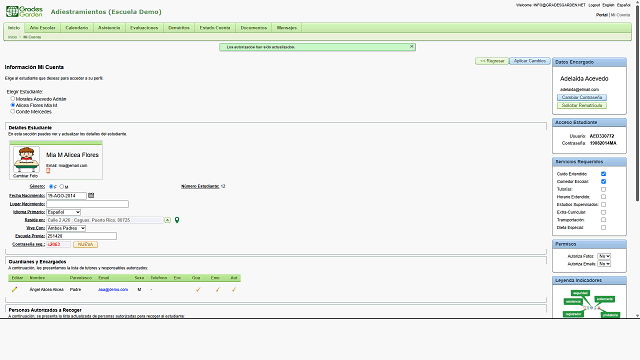Click the Escuela Previa input field
This screenshot has height=360, width=640.
[82, 236]
